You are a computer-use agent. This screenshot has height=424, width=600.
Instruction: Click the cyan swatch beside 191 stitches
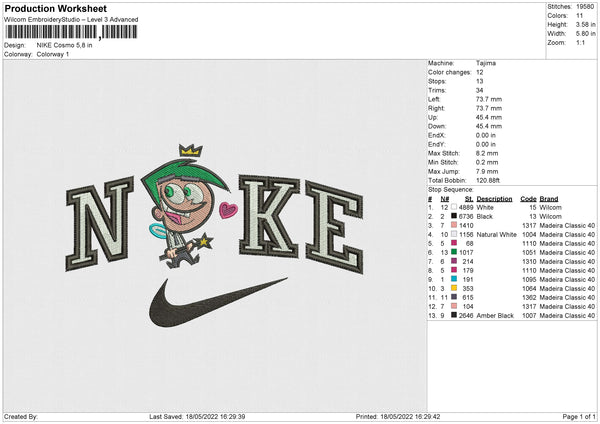(x=454, y=279)
